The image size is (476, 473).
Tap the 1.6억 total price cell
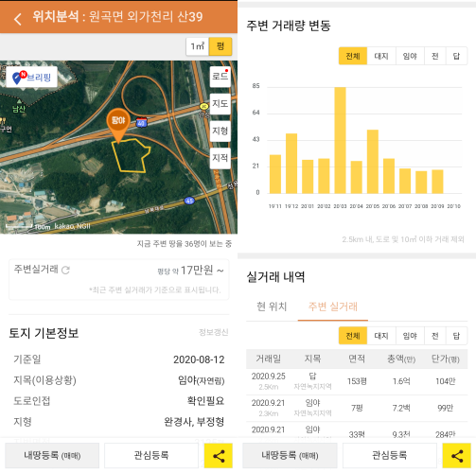click(401, 381)
